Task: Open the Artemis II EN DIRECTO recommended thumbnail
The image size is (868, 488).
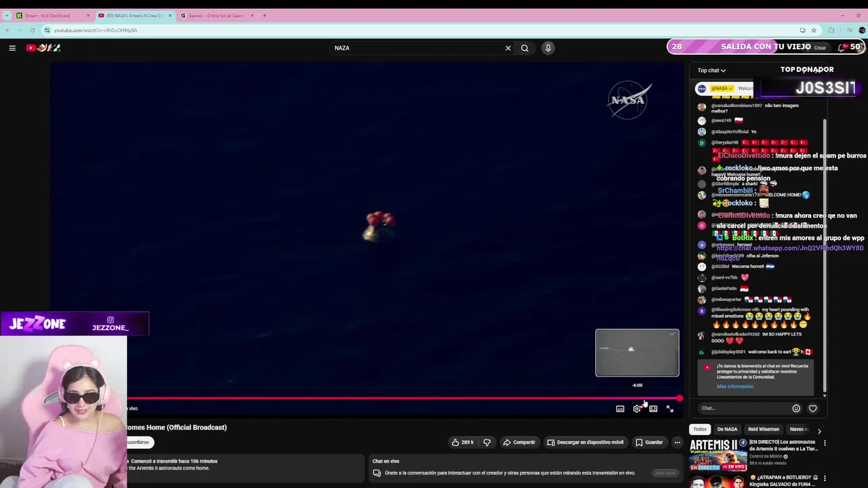Action: tap(718, 454)
